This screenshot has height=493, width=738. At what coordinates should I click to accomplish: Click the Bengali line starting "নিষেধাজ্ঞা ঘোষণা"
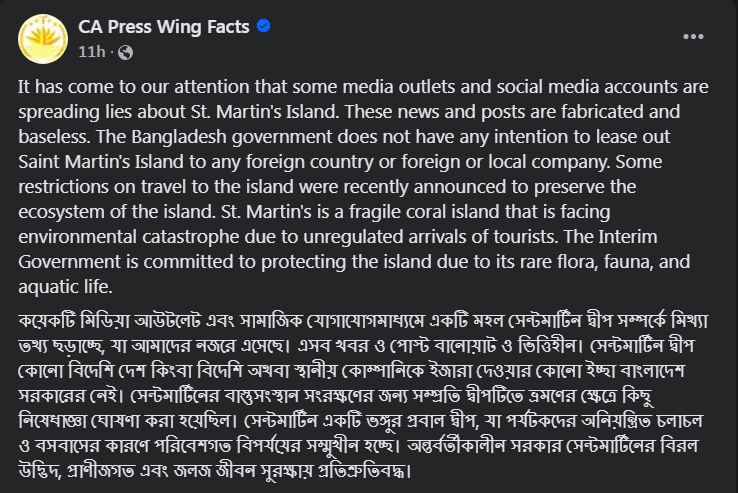[x=361, y=421]
